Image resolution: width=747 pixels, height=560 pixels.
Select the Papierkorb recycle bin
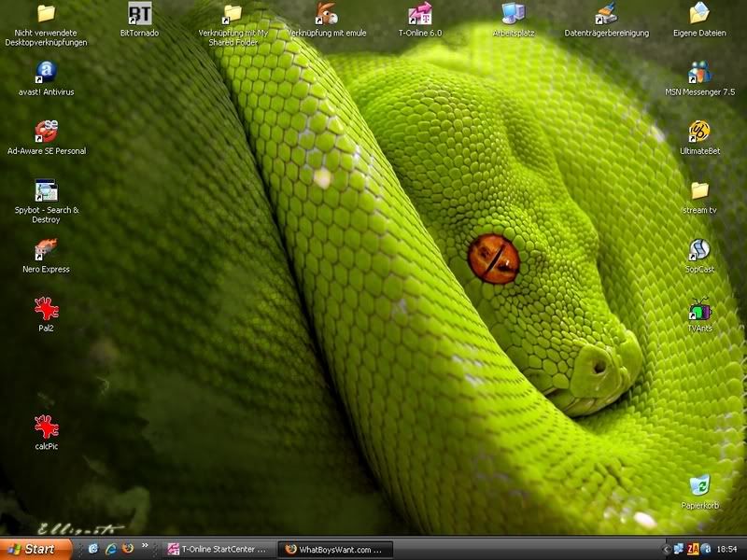(699, 486)
